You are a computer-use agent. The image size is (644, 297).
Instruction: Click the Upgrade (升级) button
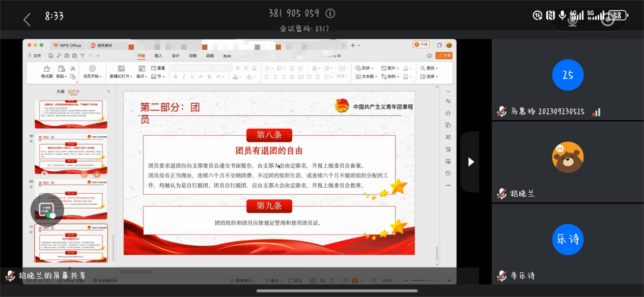(421, 45)
